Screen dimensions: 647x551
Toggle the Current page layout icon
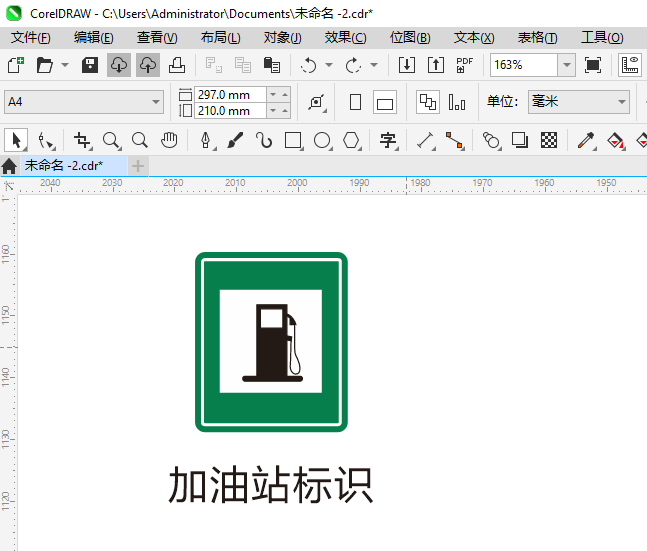coord(457,102)
